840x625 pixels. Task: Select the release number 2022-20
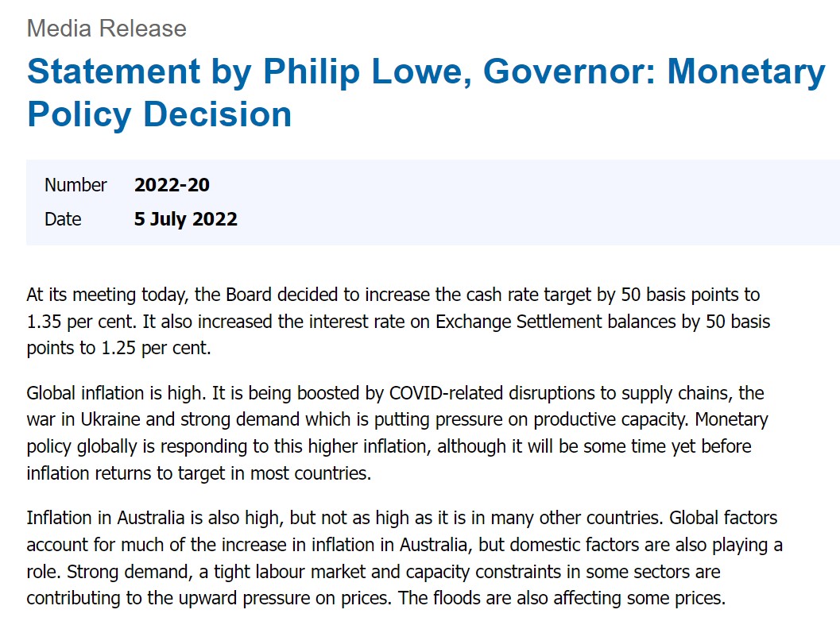(172, 185)
